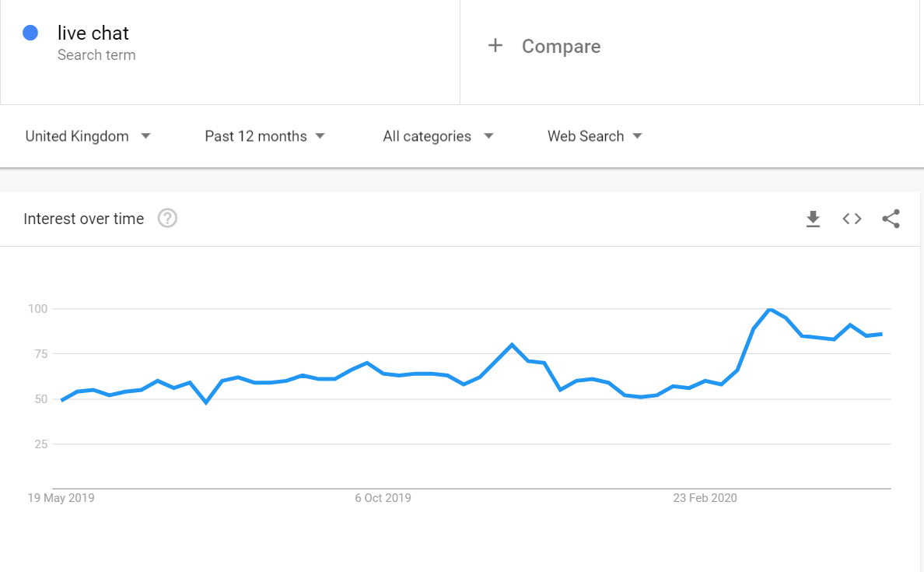The image size is (924, 572).
Task: Click the Web Search dropdown arrow
Action: point(637,136)
